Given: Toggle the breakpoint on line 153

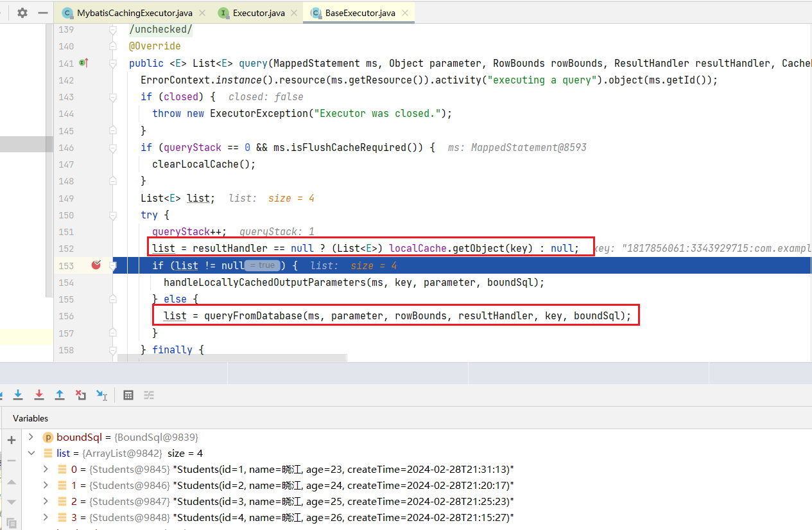Looking at the screenshot, I should pos(96,265).
